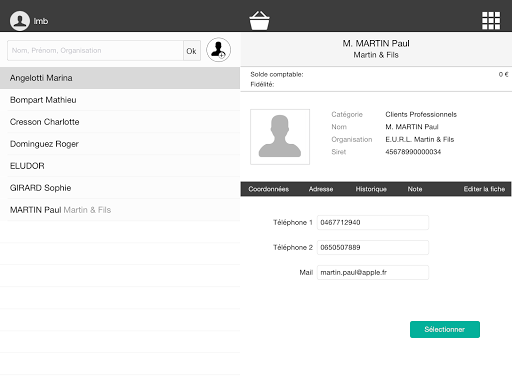
Task: Show the Historique tab
Action: point(371,189)
